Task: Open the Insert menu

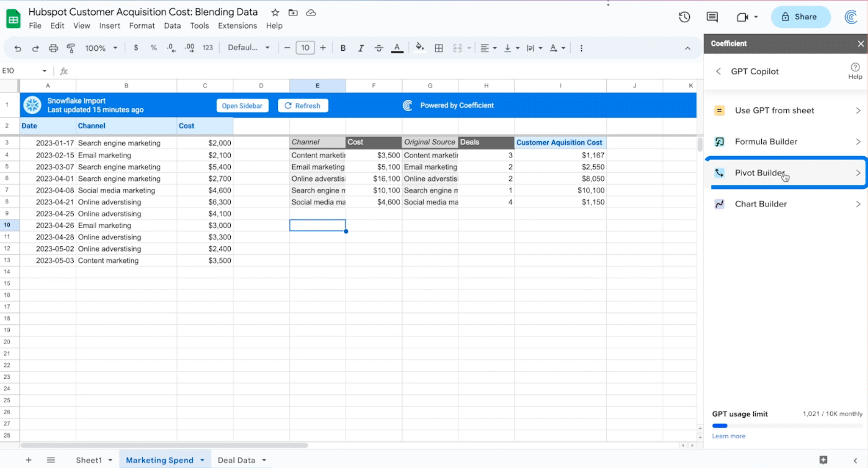Action: (x=110, y=26)
